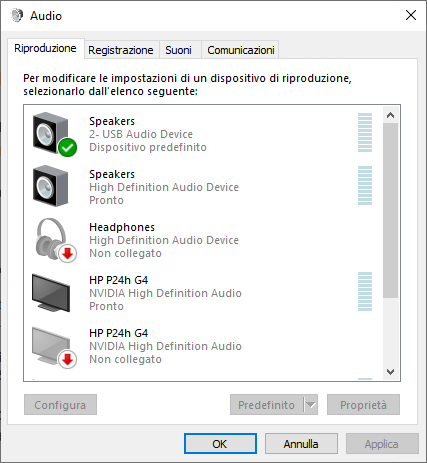Click the device list scrollbar thumb
The height and width of the screenshot is (463, 427).
390,210
